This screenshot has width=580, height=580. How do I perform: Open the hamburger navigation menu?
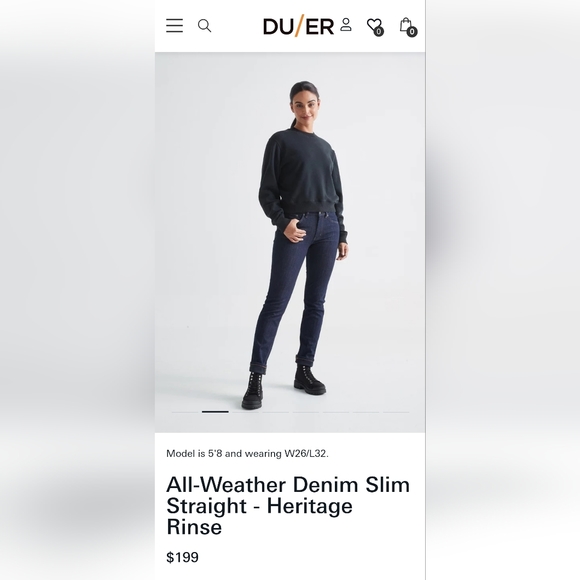tap(174, 26)
